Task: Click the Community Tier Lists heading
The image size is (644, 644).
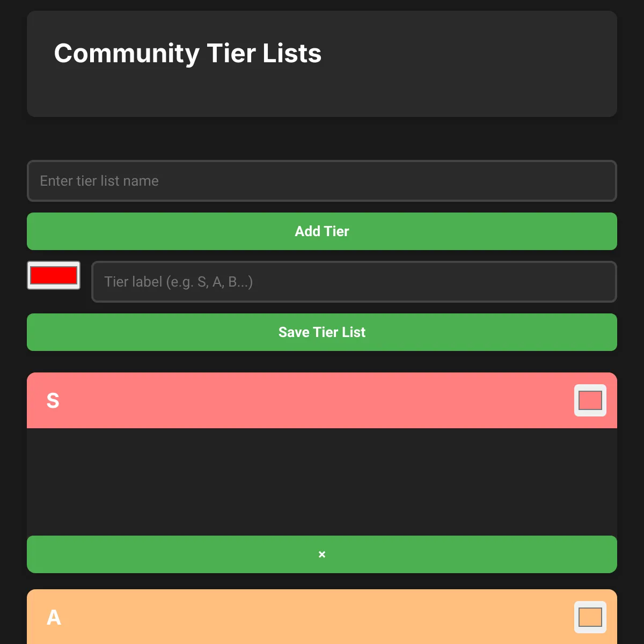Action: coord(188,53)
